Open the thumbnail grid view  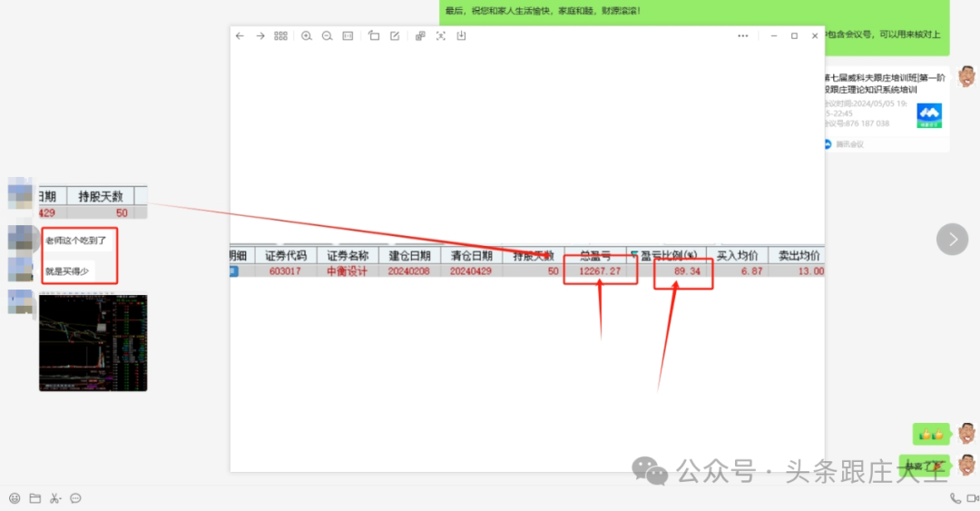pyautogui.click(x=281, y=36)
